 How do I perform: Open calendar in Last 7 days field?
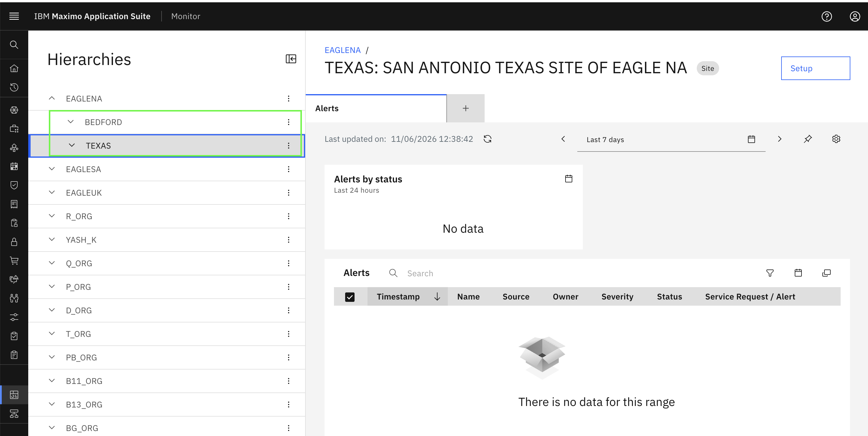(x=751, y=139)
